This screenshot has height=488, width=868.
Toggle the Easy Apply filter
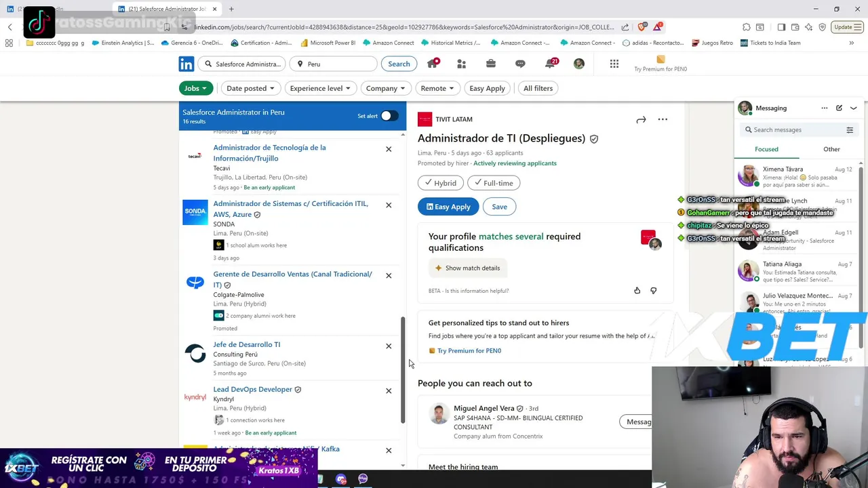coord(487,88)
